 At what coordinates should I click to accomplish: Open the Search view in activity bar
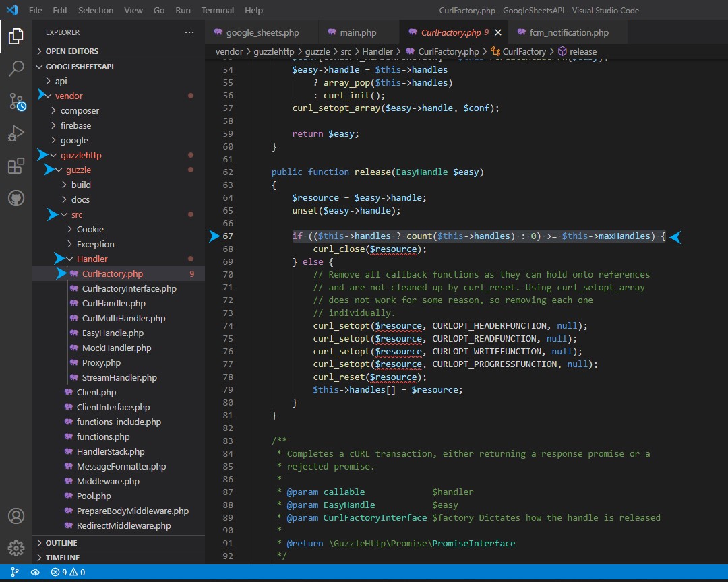(x=16, y=68)
